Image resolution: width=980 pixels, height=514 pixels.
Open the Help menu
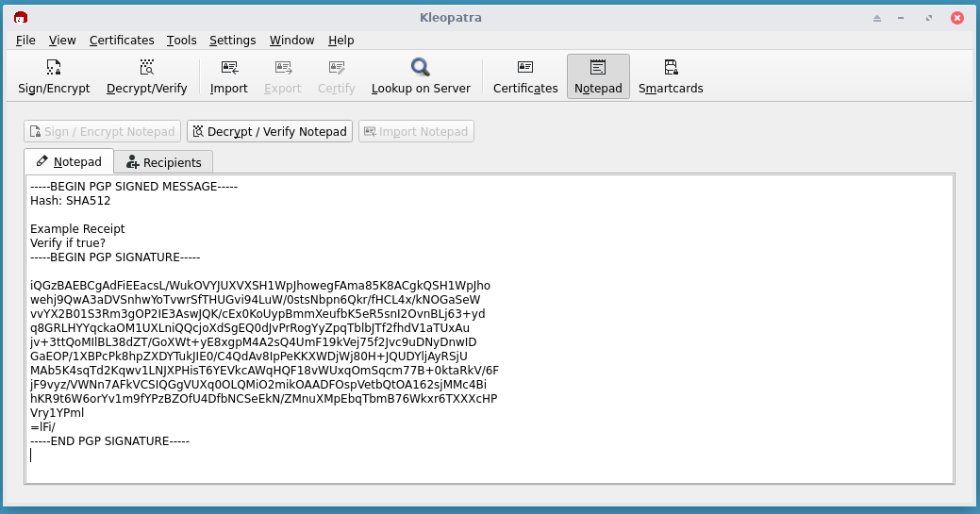(x=341, y=40)
